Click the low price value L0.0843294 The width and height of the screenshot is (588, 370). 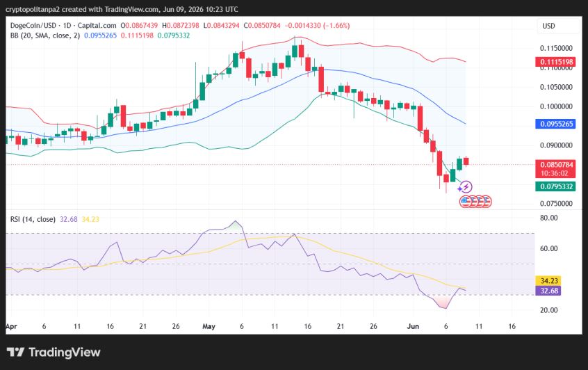[221, 26]
